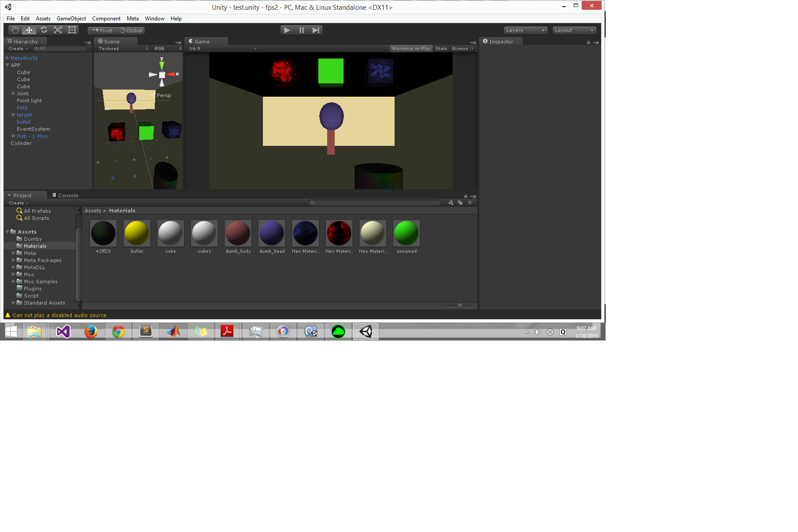Open the Component menu

coord(106,19)
